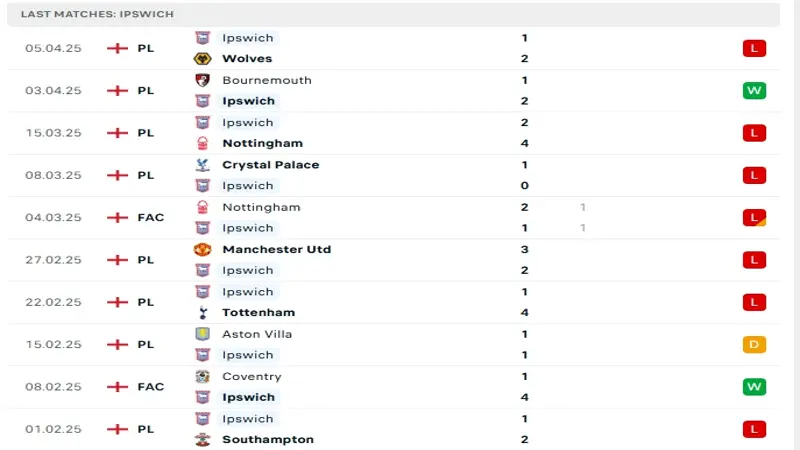Image resolution: width=800 pixels, height=450 pixels.
Task: Click the orange D badge for Aston Villa match
Action: [x=754, y=344]
